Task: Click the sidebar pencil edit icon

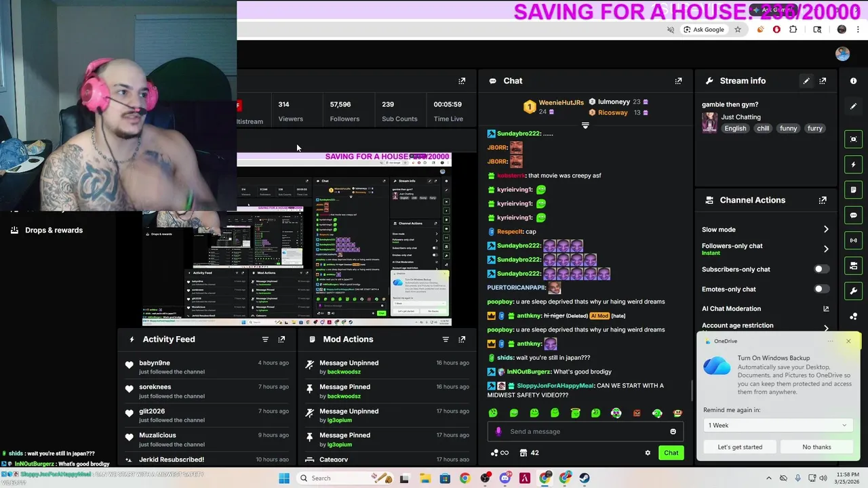Action: [853, 106]
